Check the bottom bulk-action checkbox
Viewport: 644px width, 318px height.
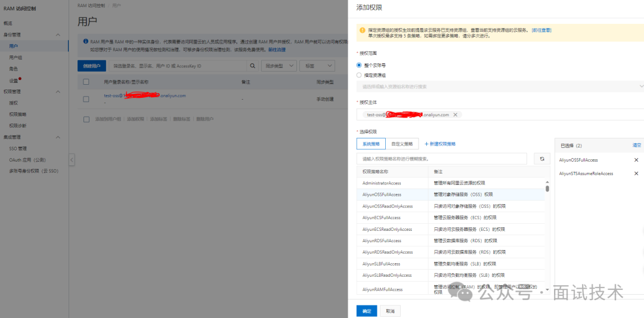pyautogui.click(x=86, y=119)
